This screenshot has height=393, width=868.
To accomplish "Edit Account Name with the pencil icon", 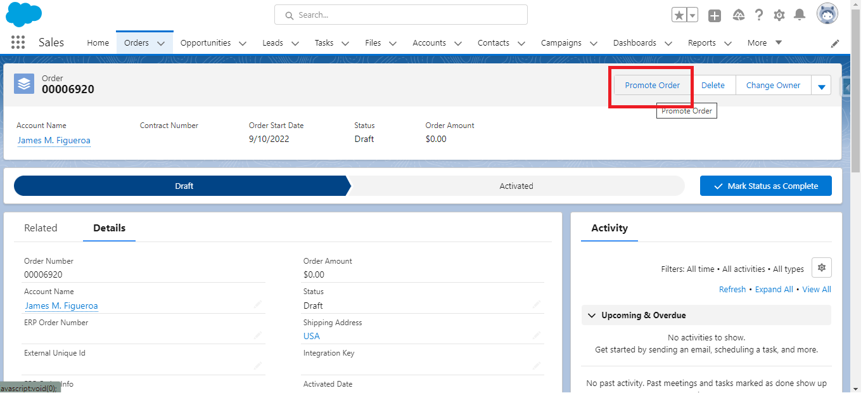I will 258,305.
